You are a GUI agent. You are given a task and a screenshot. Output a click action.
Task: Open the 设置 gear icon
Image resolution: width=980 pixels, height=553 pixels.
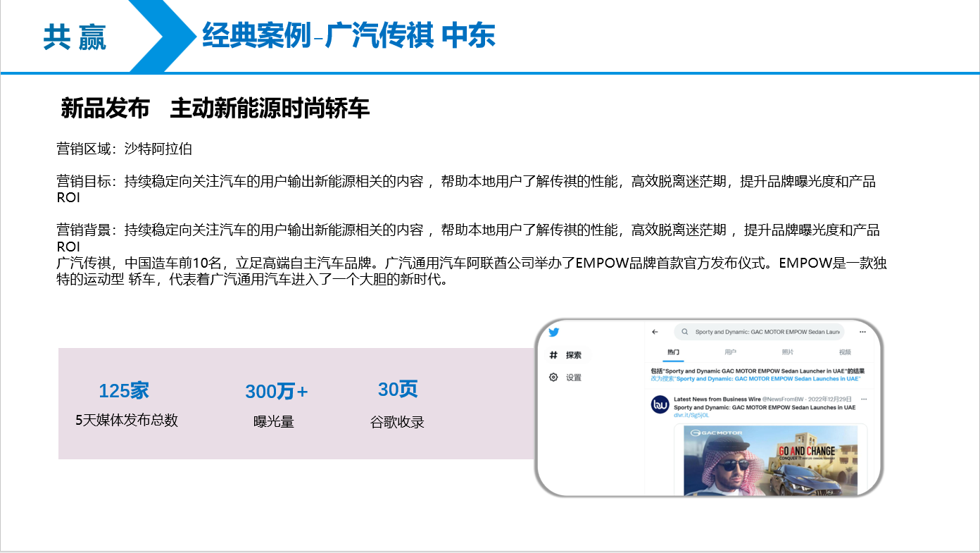(553, 377)
